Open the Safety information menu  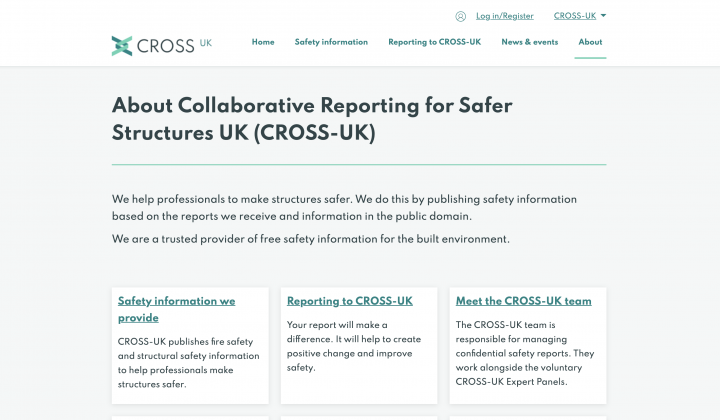point(331,42)
